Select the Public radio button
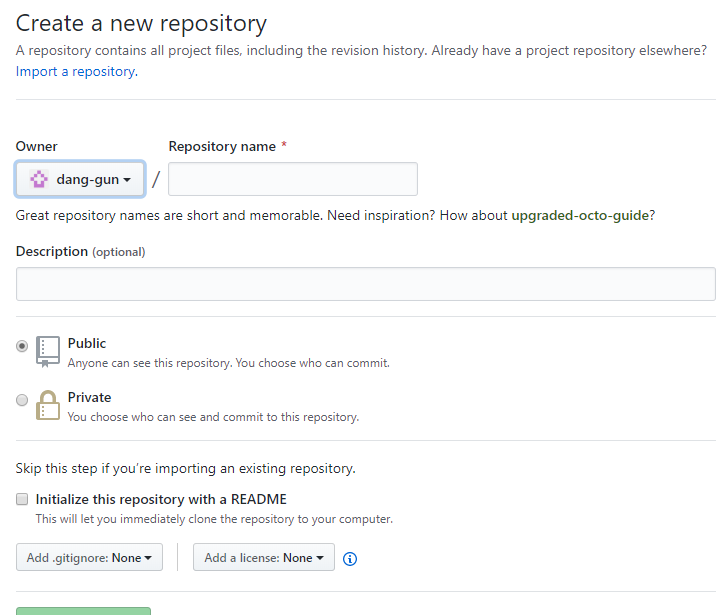 pos(22,346)
